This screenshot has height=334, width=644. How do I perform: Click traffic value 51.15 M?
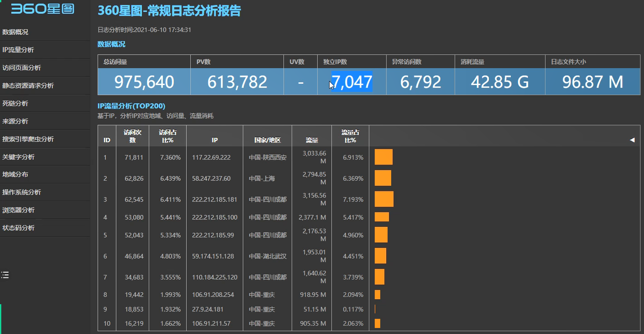click(314, 309)
